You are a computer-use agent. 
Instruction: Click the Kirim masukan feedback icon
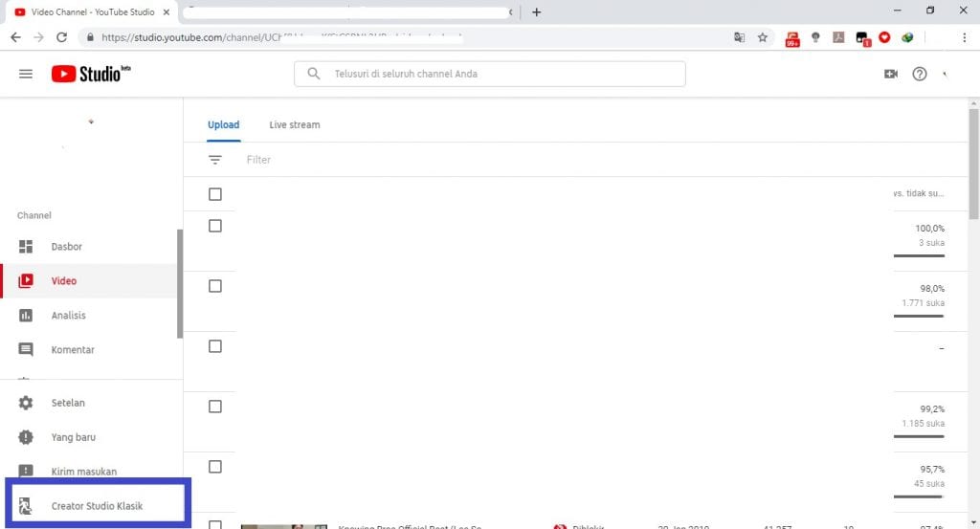(26, 471)
